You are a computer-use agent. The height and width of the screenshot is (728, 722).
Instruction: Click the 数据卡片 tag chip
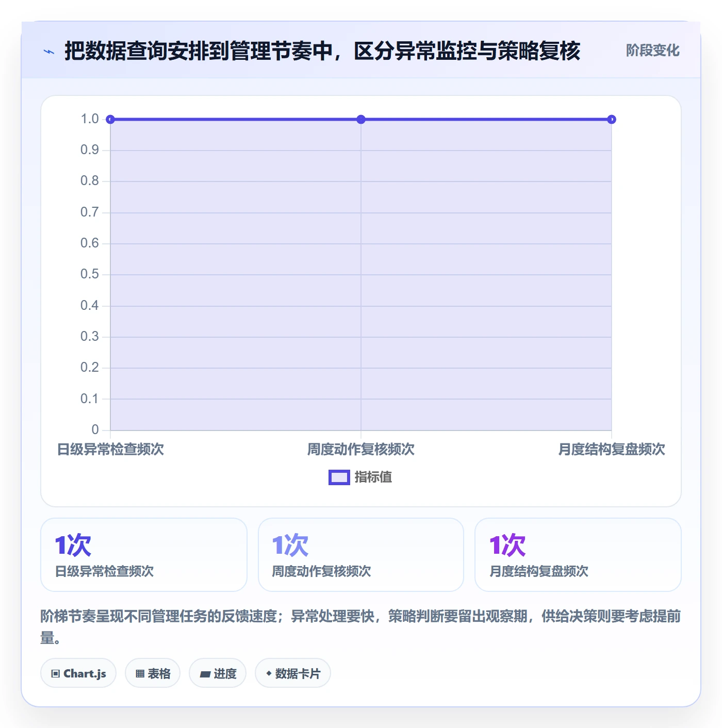pos(293,673)
